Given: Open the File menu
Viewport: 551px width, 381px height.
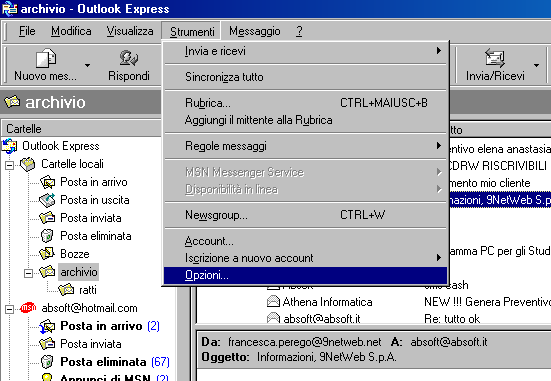Looking at the screenshot, I should pyautogui.click(x=27, y=31).
